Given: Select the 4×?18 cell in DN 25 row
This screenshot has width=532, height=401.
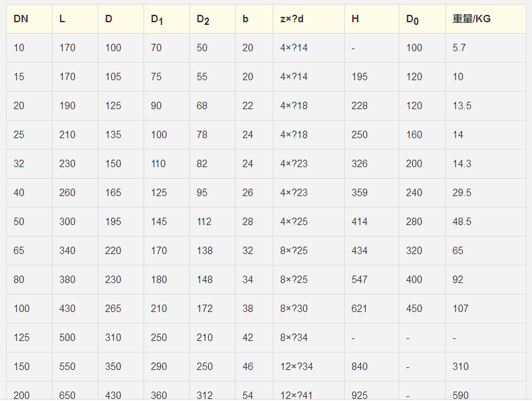Looking at the screenshot, I should 294,135.
